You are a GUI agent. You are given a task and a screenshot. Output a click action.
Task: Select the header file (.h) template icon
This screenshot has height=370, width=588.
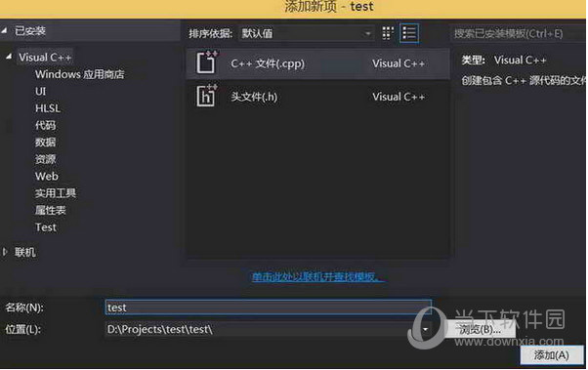207,96
